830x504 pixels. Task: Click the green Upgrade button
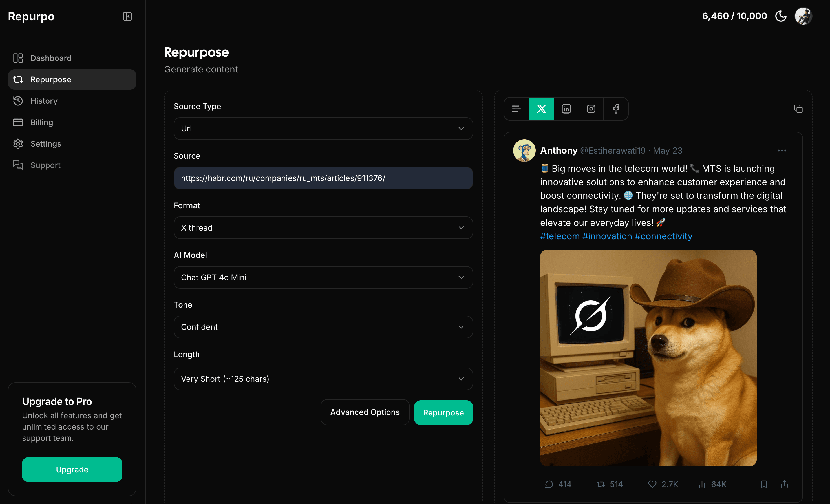72,469
